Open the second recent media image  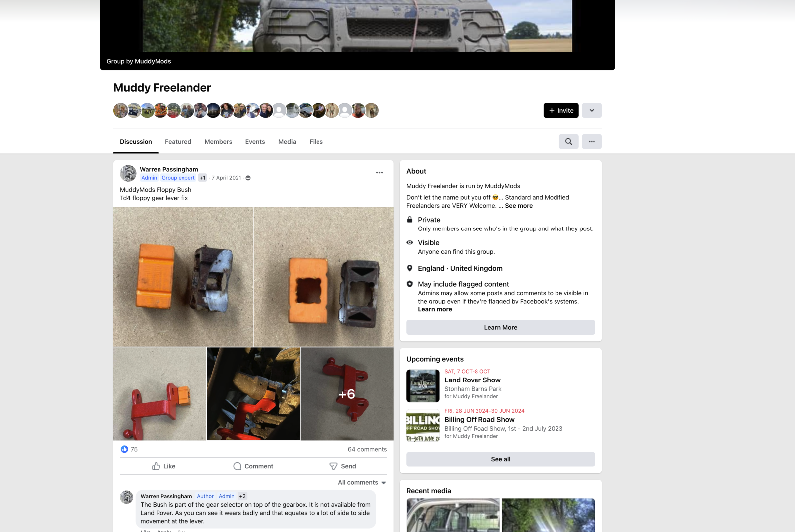(549, 515)
